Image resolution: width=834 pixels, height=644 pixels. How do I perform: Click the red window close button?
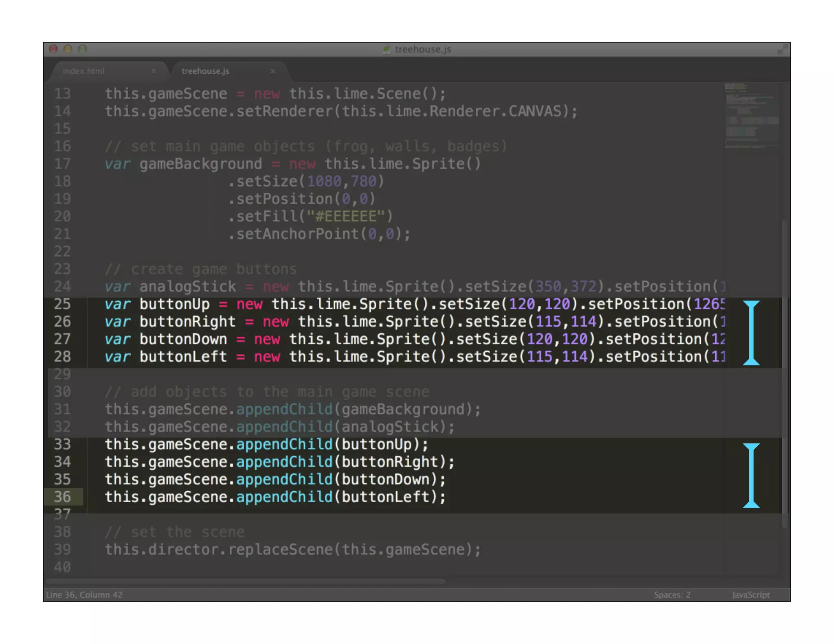(x=53, y=49)
